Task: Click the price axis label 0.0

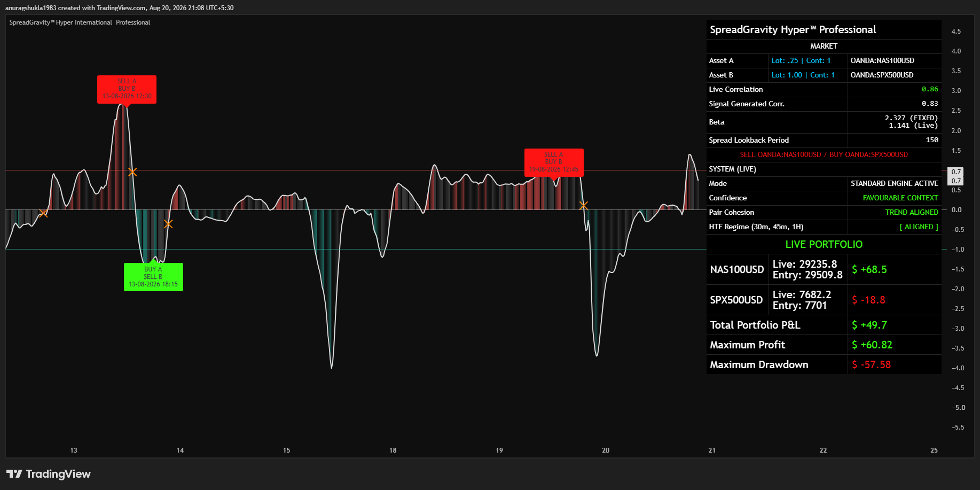Action: (957, 210)
